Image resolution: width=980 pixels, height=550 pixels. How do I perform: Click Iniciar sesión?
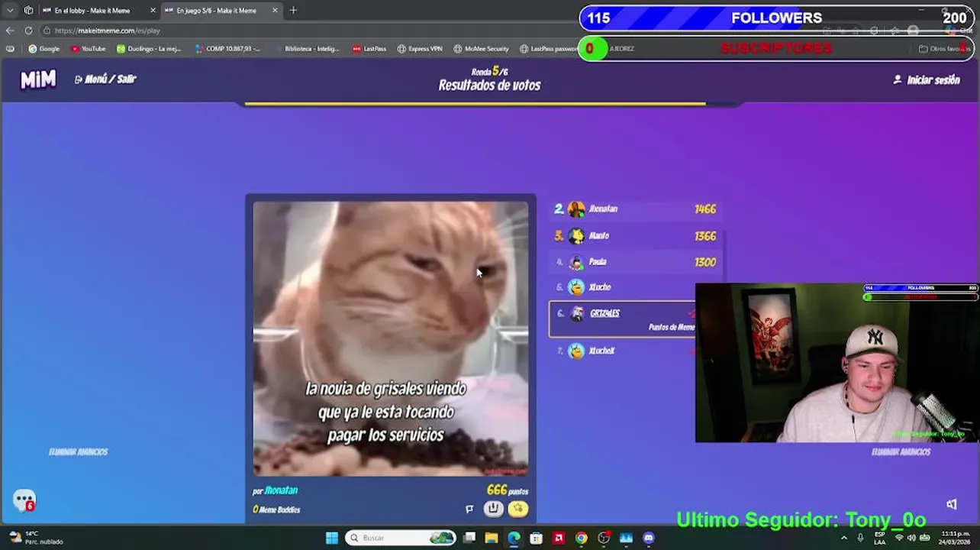click(927, 79)
